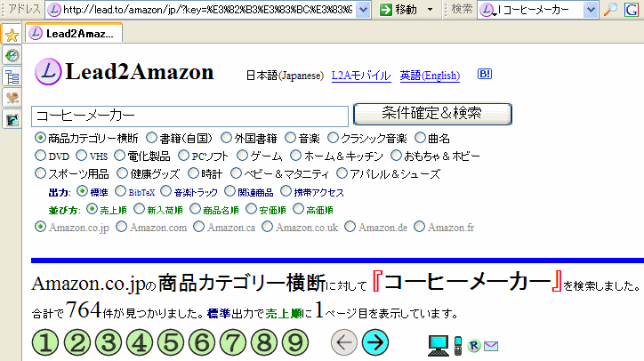Viewport: 644px width, 361px height.
Task: Select Amazon.com site radio button
Action: click(x=121, y=227)
